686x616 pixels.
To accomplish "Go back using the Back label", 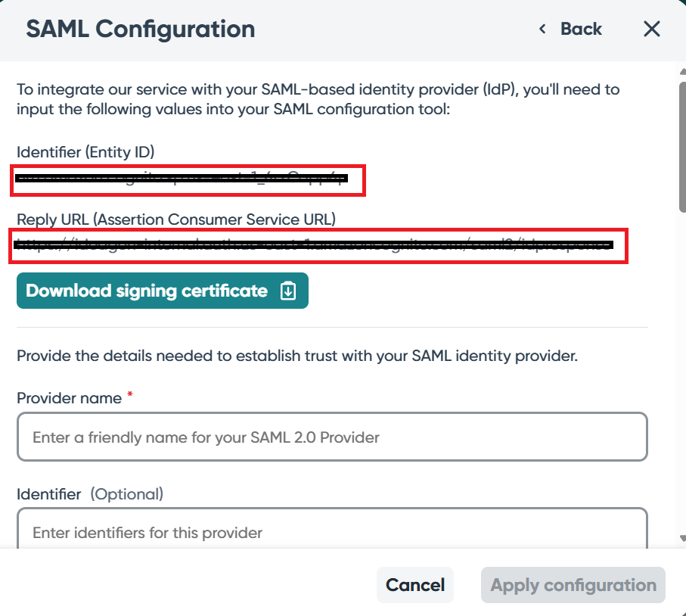I will point(580,30).
